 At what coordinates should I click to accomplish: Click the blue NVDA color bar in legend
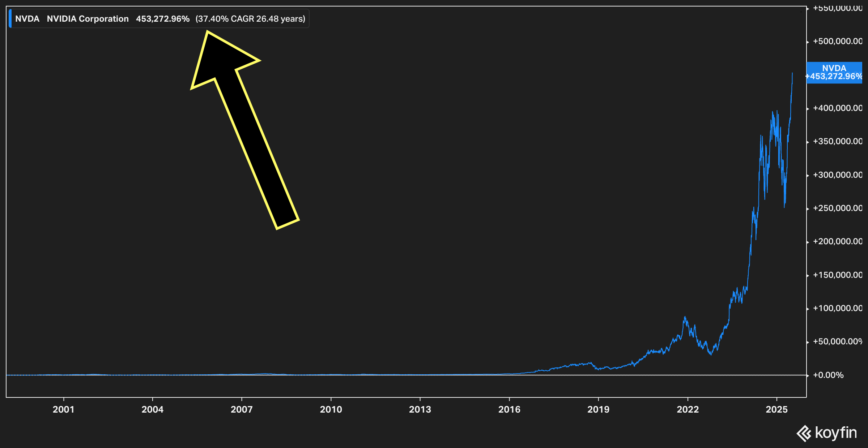click(10, 18)
